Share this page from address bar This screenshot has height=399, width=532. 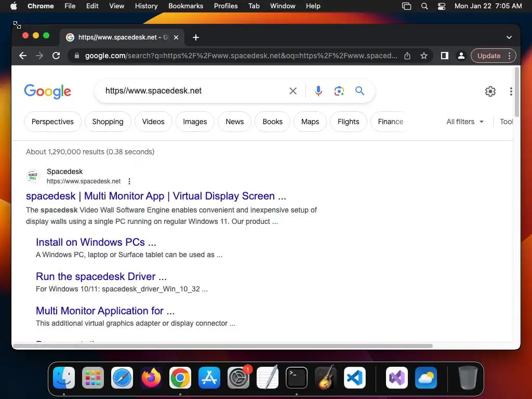point(407,56)
